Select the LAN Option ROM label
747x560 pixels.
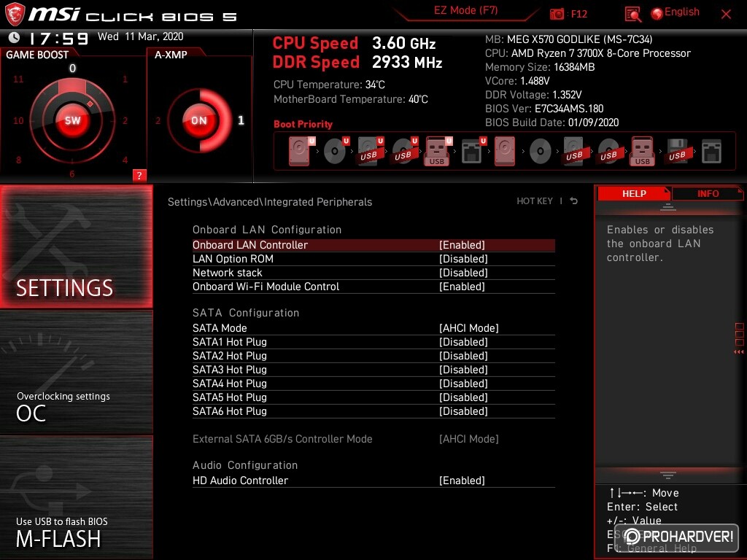point(233,259)
